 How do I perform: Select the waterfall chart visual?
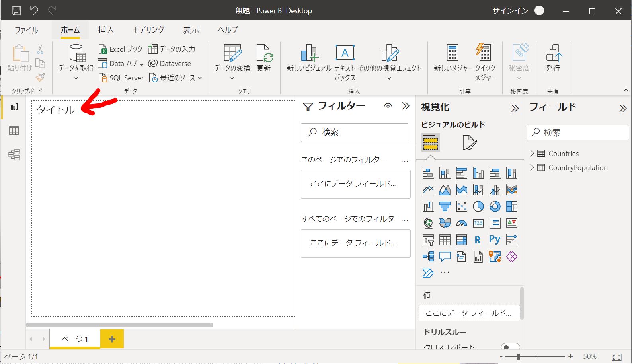coord(428,206)
